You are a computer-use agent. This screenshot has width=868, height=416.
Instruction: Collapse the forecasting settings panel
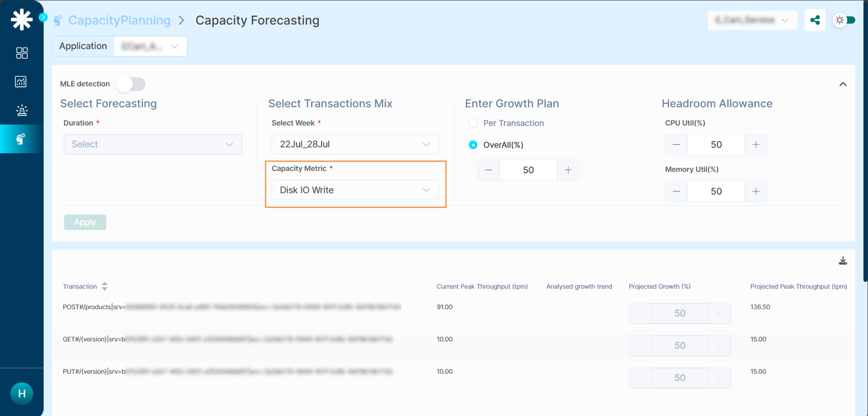point(843,84)
